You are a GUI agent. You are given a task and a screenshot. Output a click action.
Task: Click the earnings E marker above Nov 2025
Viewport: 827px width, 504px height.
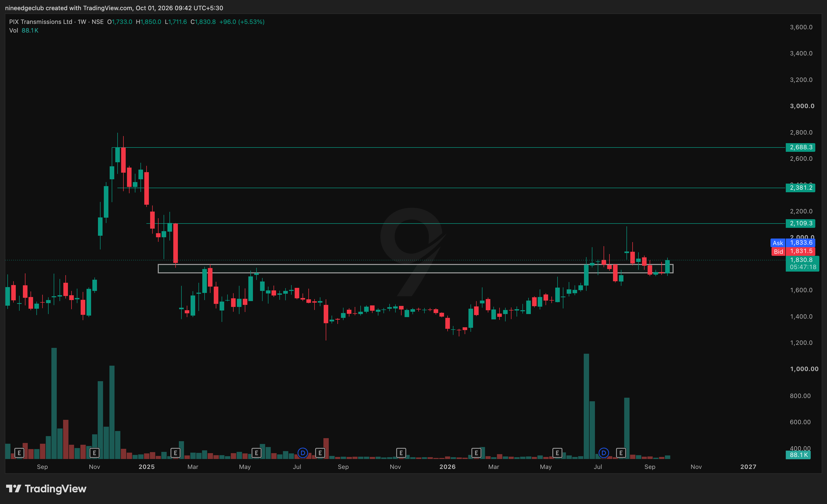pos(401,453)
